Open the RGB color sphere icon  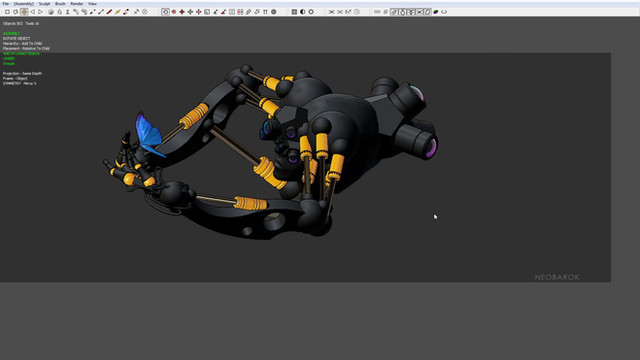[x=436, y=12]
